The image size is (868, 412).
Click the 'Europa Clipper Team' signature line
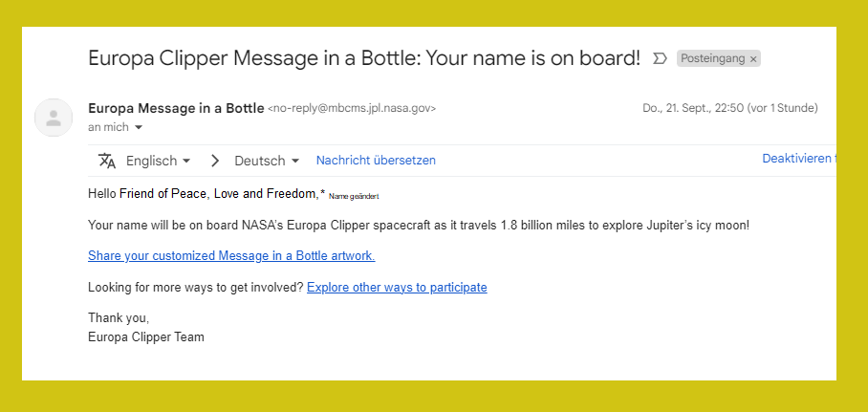(x=146, y=336)
